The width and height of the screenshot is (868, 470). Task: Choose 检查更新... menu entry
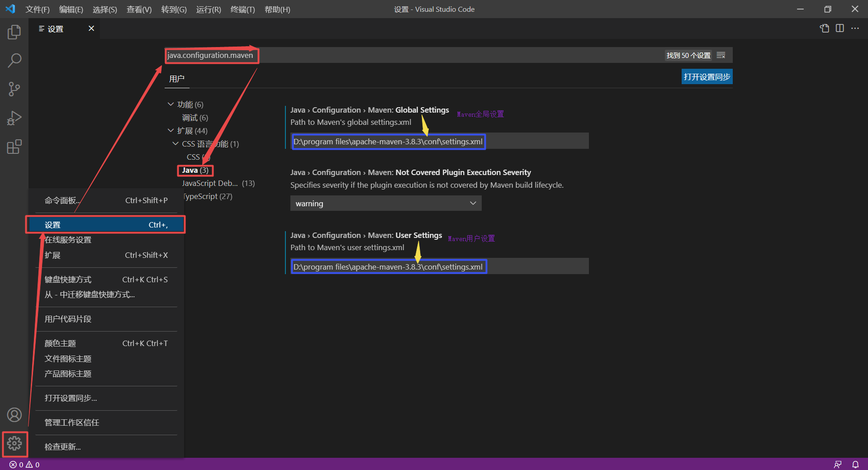(x=106, y=447)
